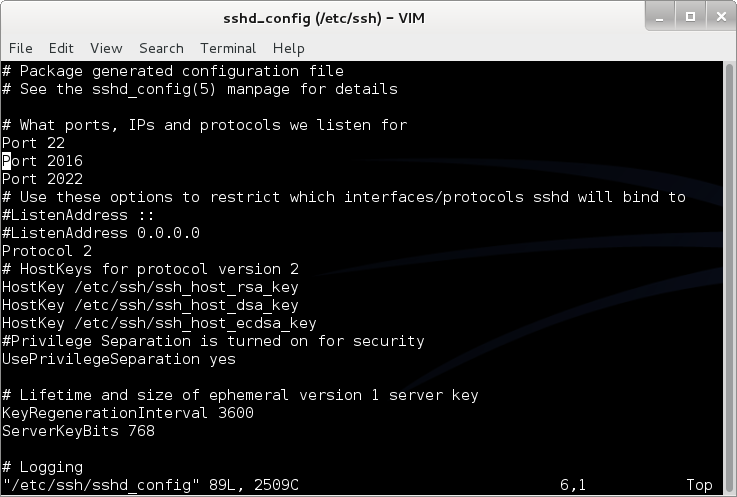Click 'UsePrivilegeSeparation yes' line
The height and width of the screenshot is (497, 737).
point(119,359)
